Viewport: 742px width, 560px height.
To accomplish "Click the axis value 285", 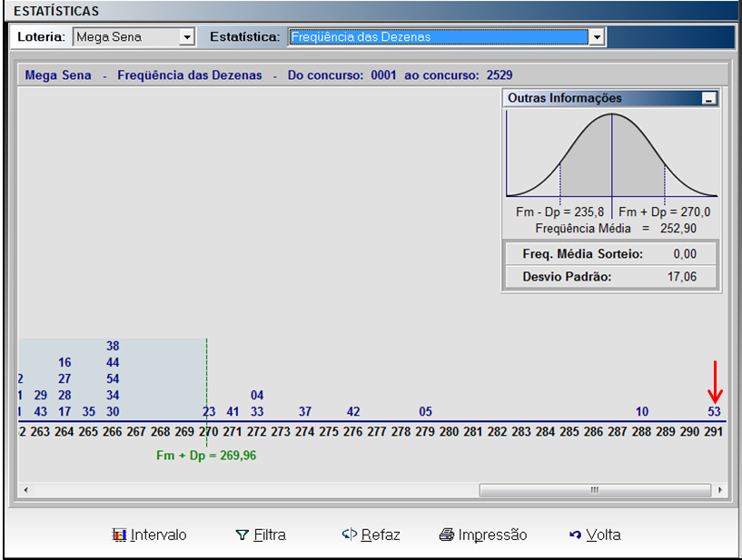I will pos(569,431).
